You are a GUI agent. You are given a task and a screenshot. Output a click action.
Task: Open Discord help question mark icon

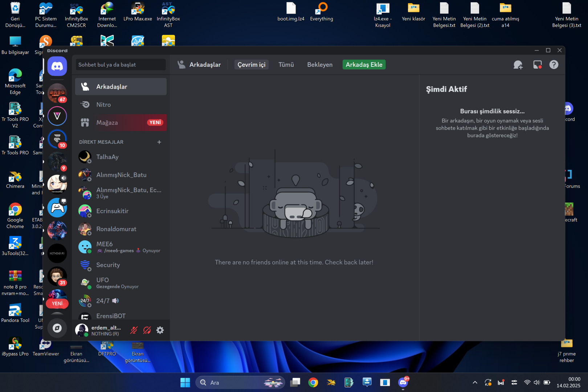pos(554,65)
